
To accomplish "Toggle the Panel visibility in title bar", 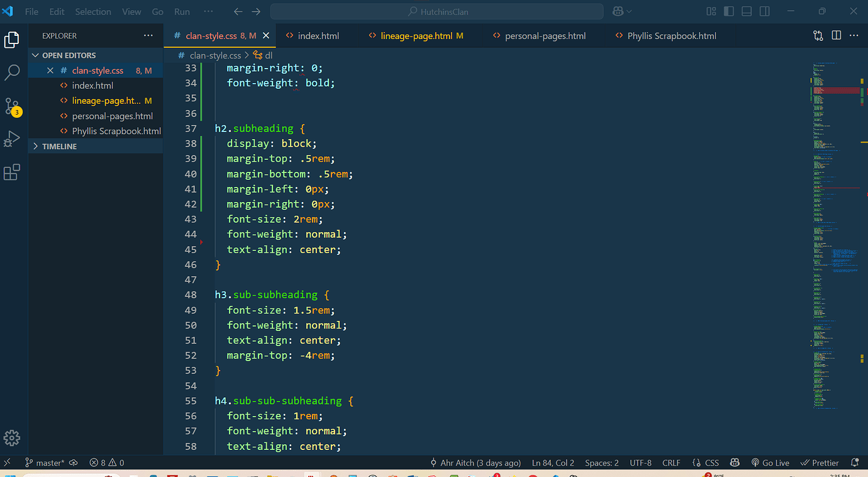I will pos(746,11).
